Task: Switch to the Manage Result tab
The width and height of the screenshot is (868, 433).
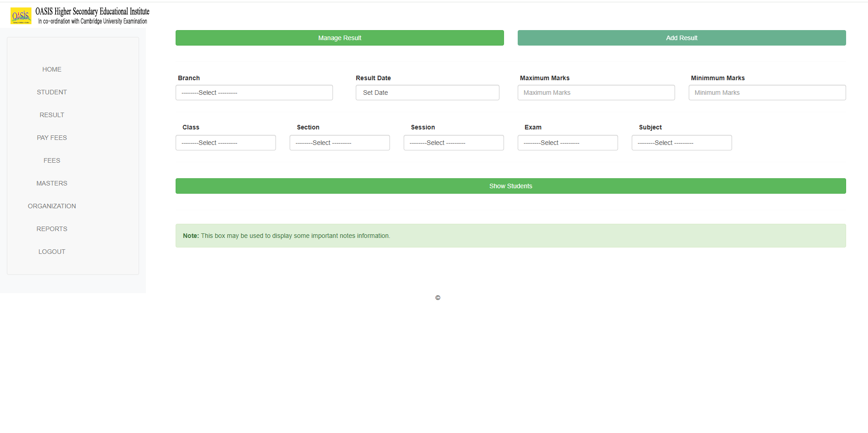Action: [x=339, y=38]
